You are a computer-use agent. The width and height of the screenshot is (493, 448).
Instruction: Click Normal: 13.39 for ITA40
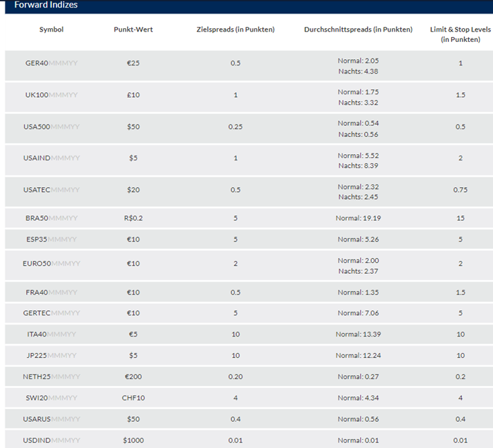tap(358, 334)
